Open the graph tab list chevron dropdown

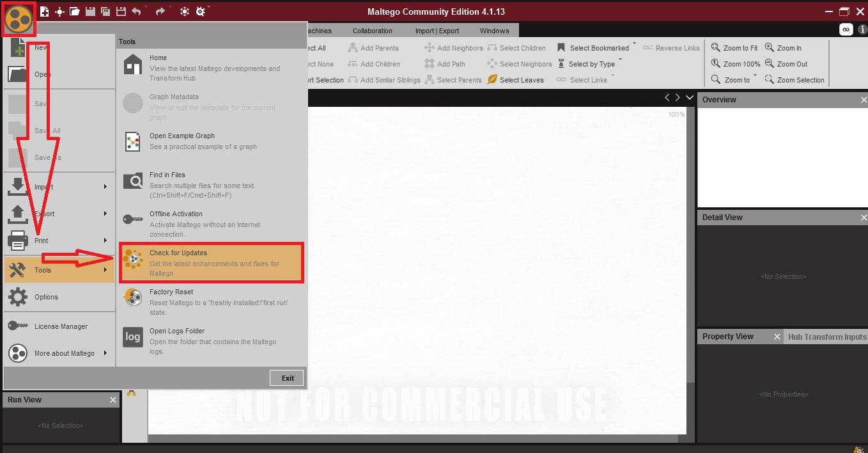click(690, 97)
